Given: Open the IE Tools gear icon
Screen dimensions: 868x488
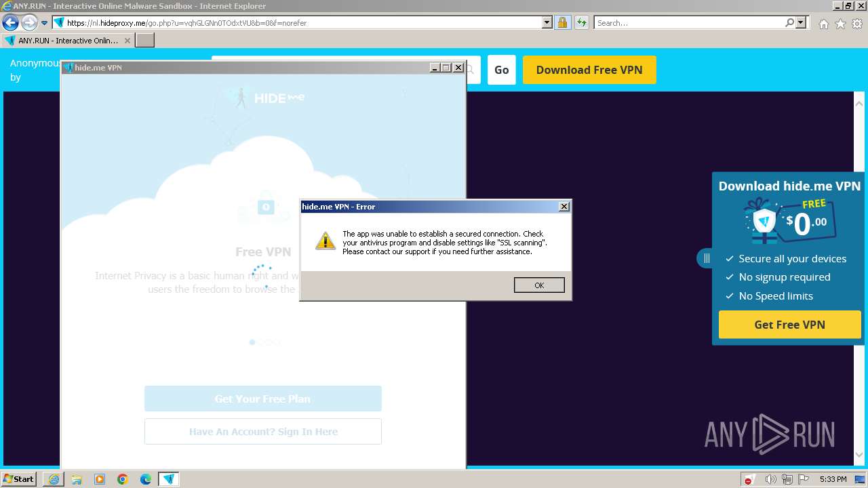Looking at the screenshot, I should click(x=857, y=24).
